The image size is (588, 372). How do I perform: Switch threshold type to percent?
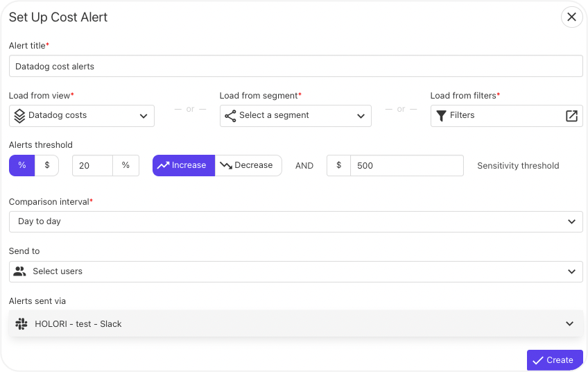[22, 165]
